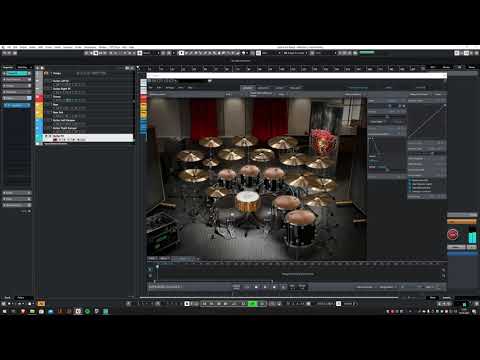Open the Adapt to Zoom snap dropdown
The width and height of the screenshot is (480, 360).
point(295,53)
